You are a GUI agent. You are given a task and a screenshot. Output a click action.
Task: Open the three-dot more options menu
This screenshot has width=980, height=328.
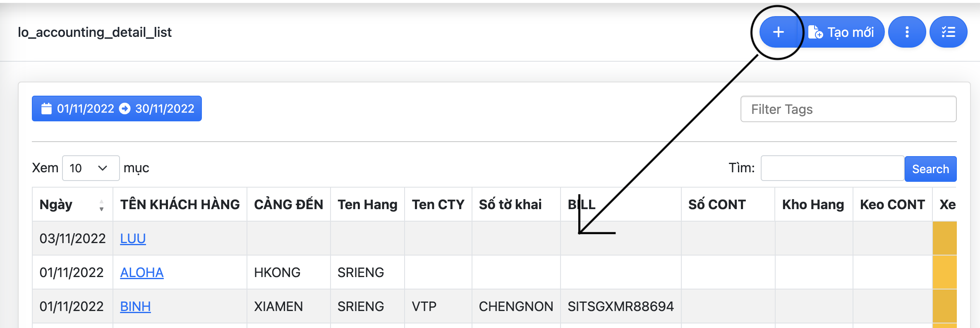[x=907, y=32]
